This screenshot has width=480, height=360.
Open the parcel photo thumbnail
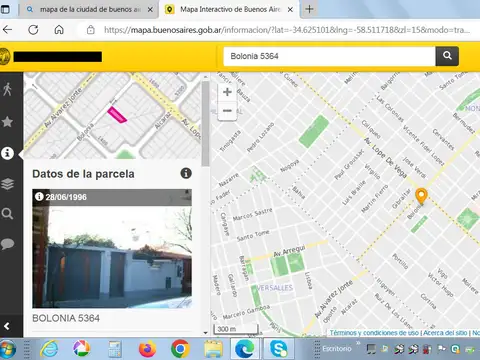tap(112, 248)
